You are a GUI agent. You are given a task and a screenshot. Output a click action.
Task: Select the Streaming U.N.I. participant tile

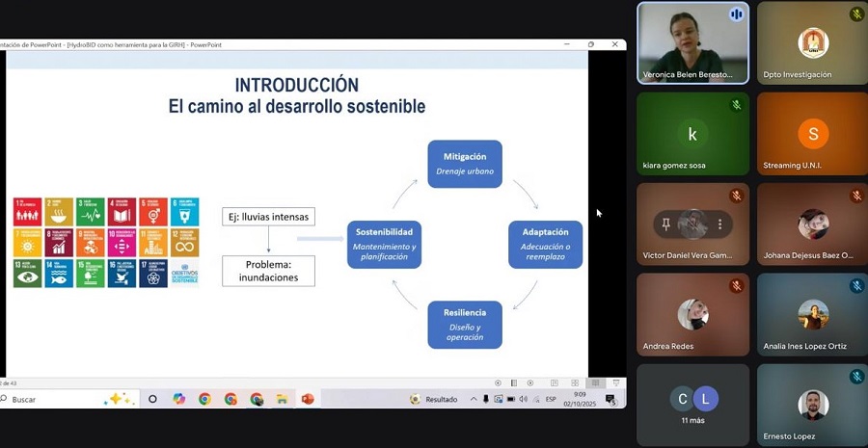(x=812, y=135)
